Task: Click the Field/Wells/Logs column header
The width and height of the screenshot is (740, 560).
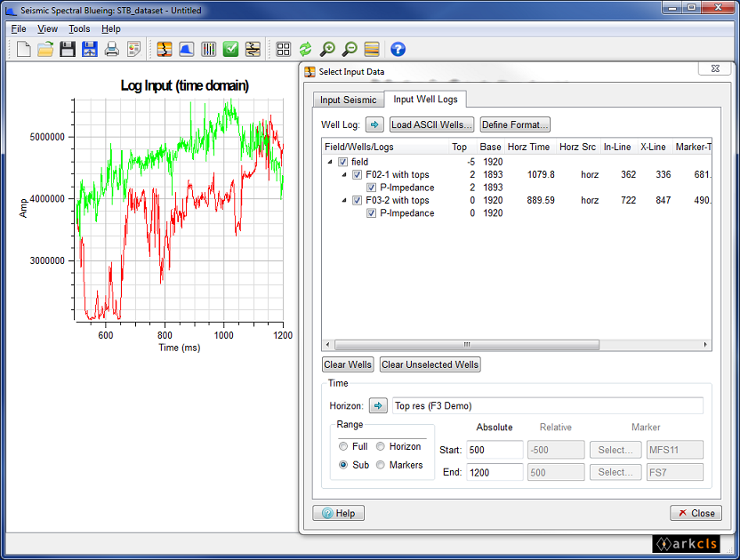Action: click(x=385, y=148)
